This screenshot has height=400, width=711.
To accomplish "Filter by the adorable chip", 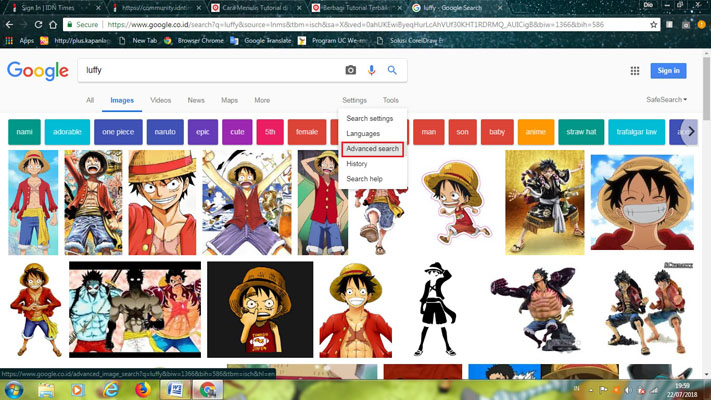I will point(67,132).
